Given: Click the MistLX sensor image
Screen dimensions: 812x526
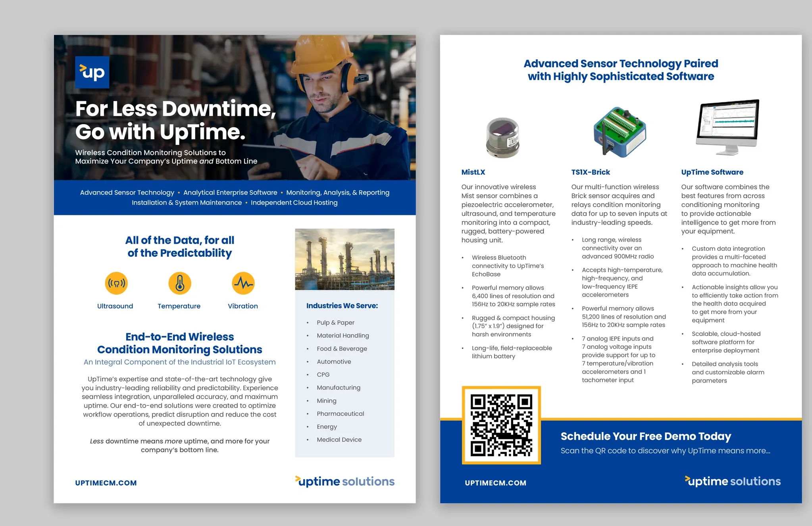Looking at the screenshot, I should (503, 138).
